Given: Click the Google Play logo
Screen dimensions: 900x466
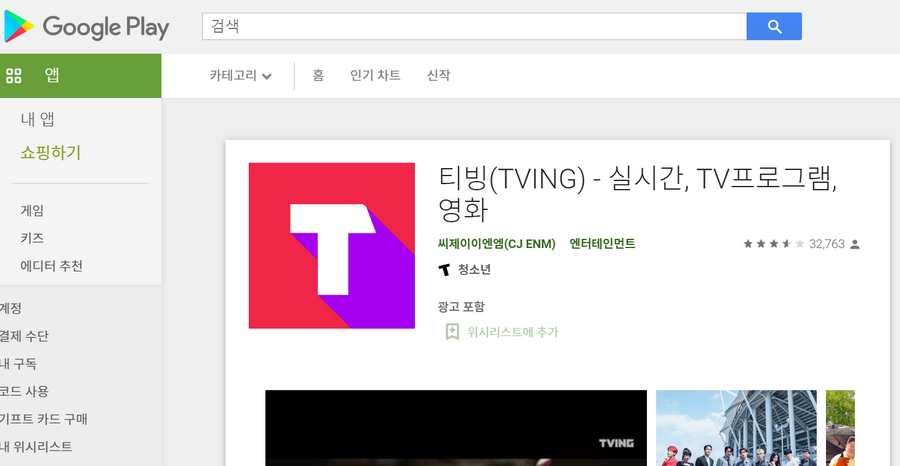Looking at the screenshot, I should tap(87, 26).
